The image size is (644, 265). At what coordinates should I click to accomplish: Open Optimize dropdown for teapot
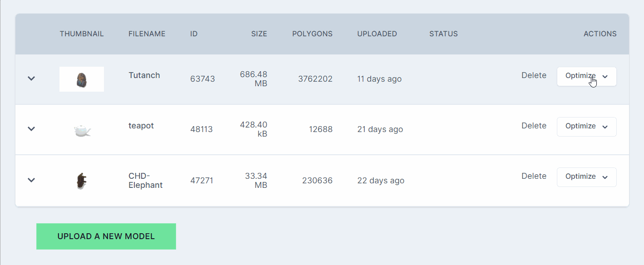pos(586,127)
